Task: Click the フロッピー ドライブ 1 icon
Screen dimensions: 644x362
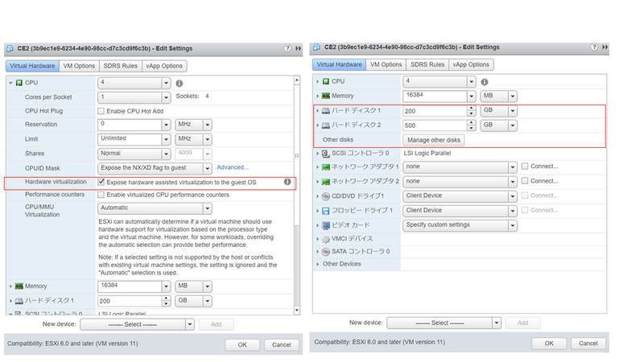Action: point(326,211)
